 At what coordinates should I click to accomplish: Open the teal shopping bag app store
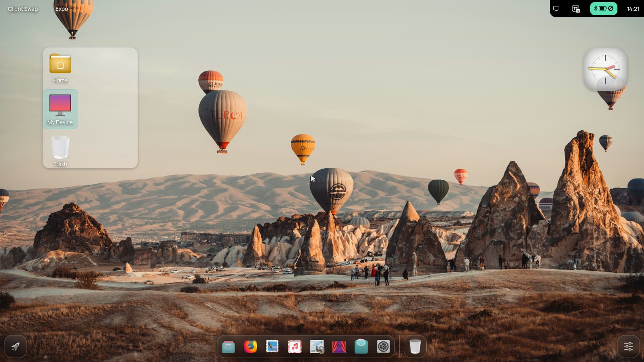(361, 346)
